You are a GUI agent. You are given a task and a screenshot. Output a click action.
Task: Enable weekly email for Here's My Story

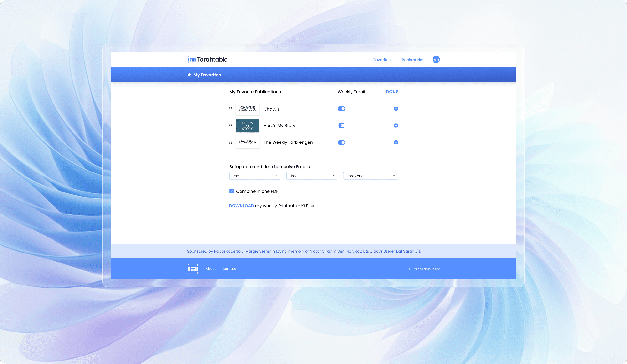pos(341,126)
